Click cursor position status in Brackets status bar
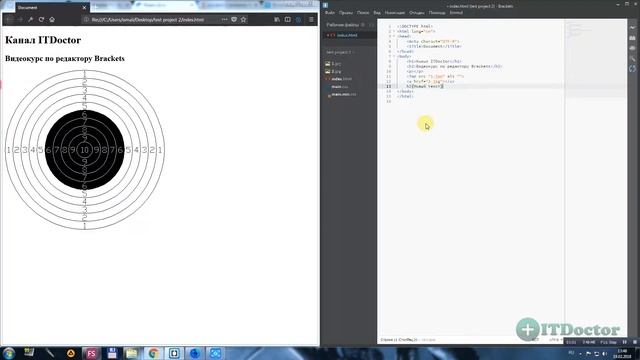Screen dimensions: 640x360 click(399, 340)
